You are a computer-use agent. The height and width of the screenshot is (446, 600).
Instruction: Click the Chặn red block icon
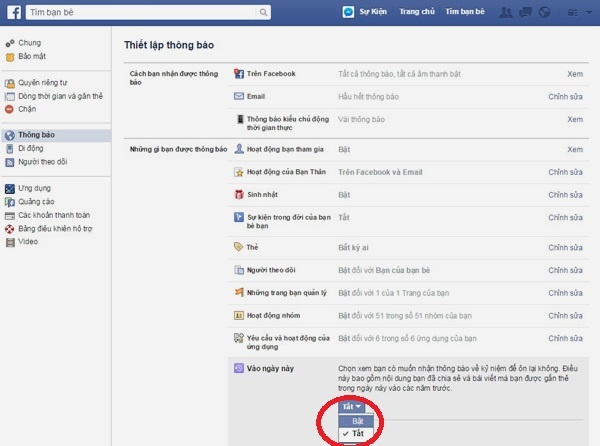10,109
